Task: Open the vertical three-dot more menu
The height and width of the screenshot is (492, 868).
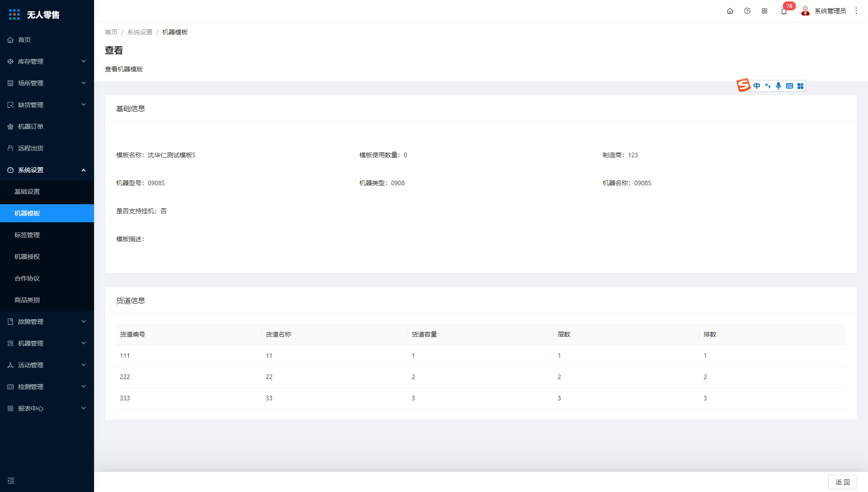Action: tap(856, 11)
